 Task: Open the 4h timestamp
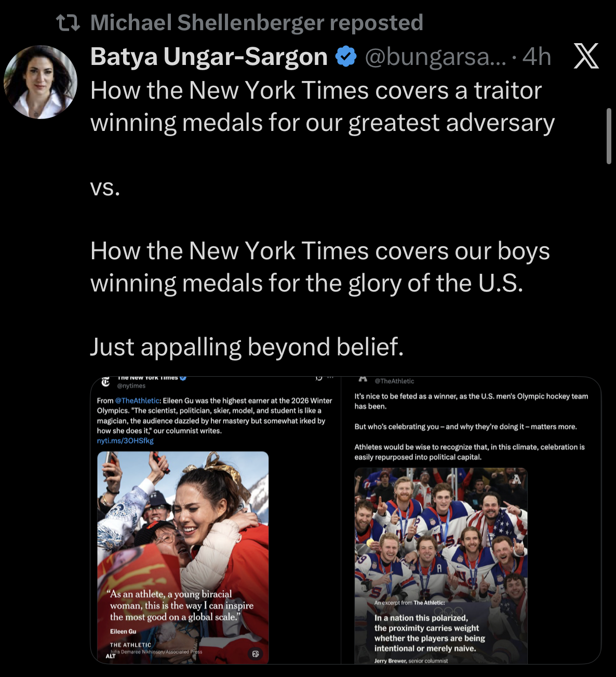(x=537, y=56)
